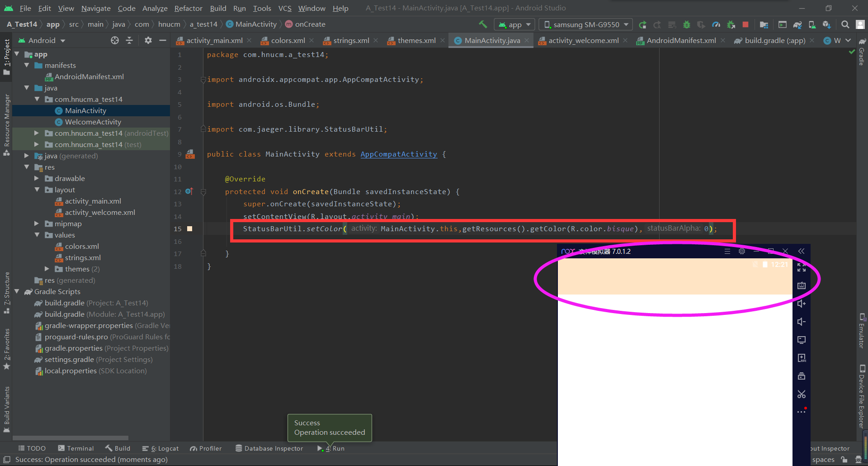Expand the drawable folder
Image resolution: width=868 pixels, height=466 pixels.
37,178
